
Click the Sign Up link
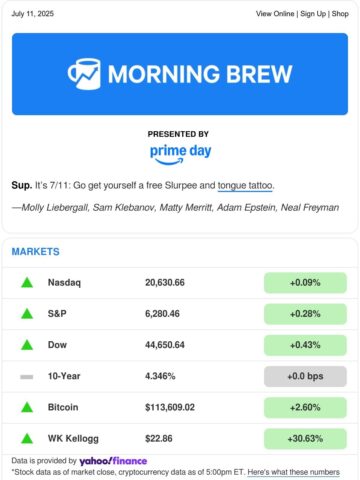click(x=313, y=14)
